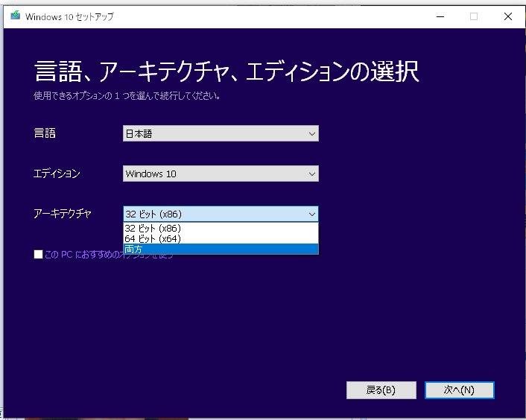The image size is (526, 420).
Task: Open the エディション dropdown showing Windows 10
Action: coord(221,174)
